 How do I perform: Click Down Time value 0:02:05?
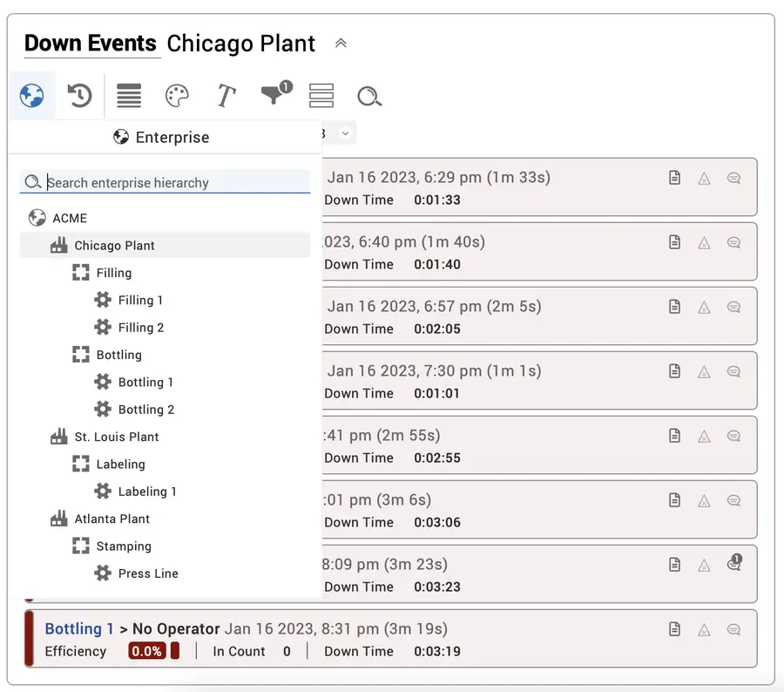[x=437, y=329]
